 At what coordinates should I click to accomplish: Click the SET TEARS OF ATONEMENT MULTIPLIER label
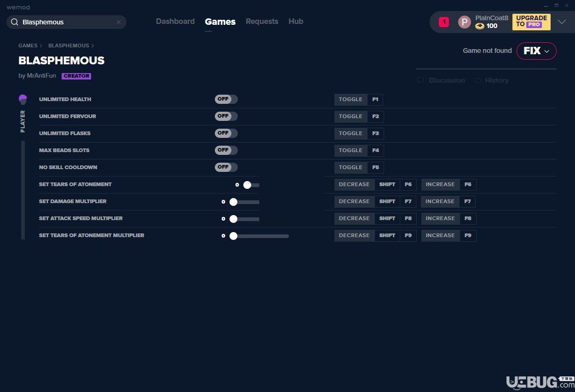[x=92, y=235]
